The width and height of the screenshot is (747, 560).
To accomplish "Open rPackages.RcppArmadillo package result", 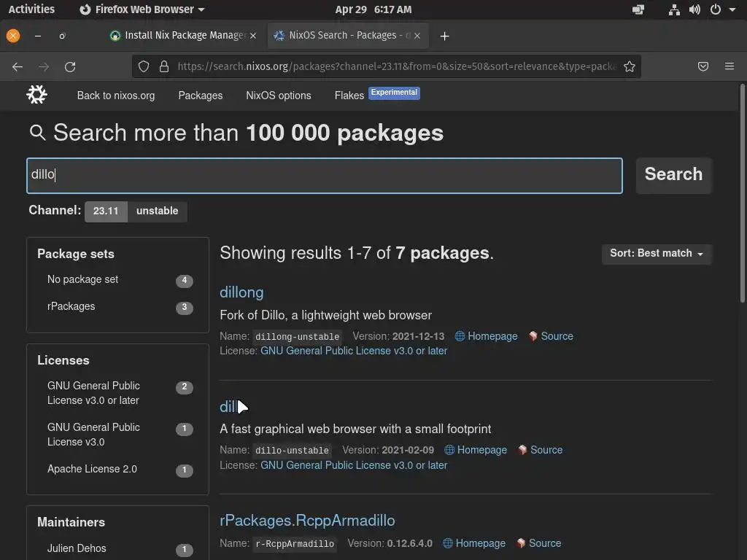I will pos(307,521).
